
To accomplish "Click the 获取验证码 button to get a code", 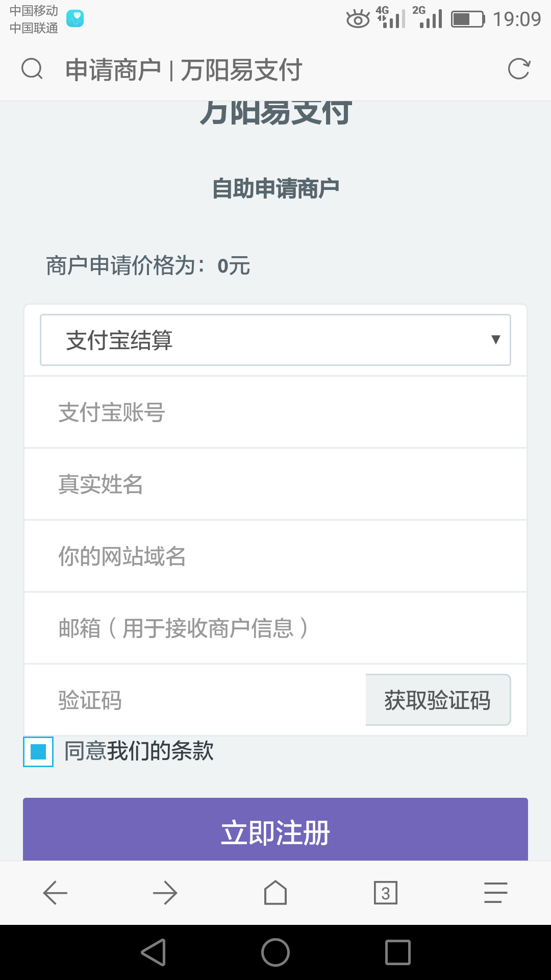I will (437, 700).
